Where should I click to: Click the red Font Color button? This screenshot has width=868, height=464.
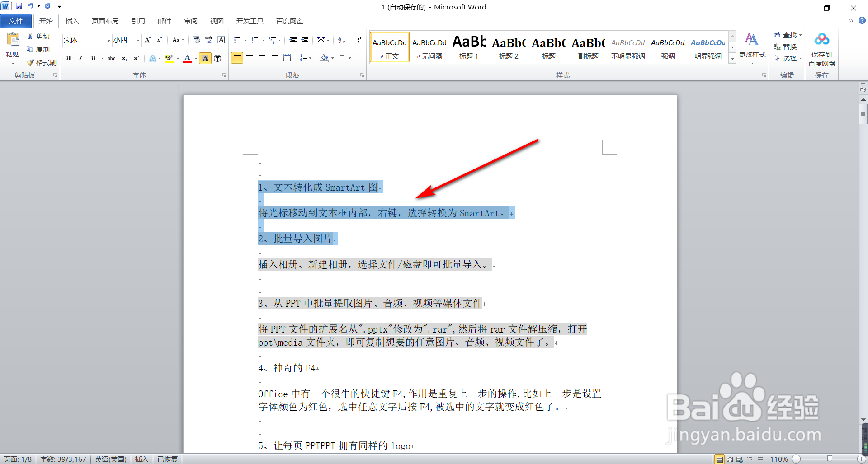(187, 58)
